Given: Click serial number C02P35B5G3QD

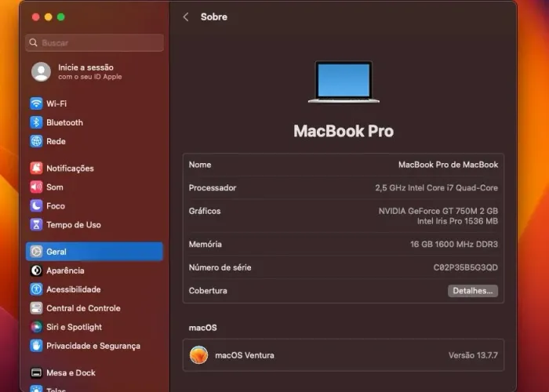Looking at the screenshot, I should (465, 268).
